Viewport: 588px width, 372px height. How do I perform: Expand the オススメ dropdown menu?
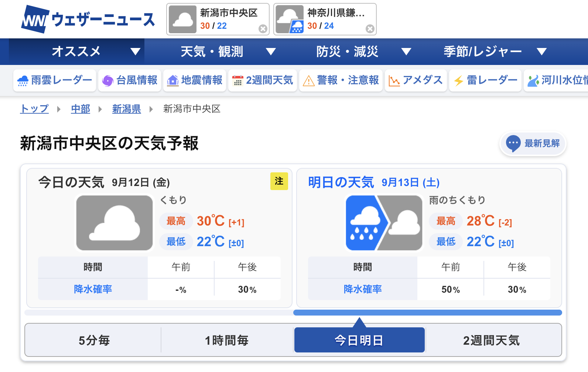click(136, 52)
